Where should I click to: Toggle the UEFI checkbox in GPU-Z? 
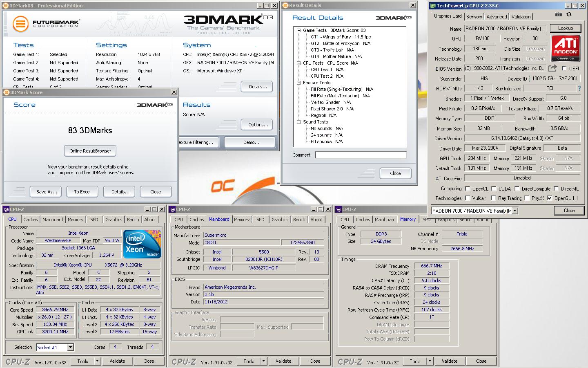click(564, 69)
